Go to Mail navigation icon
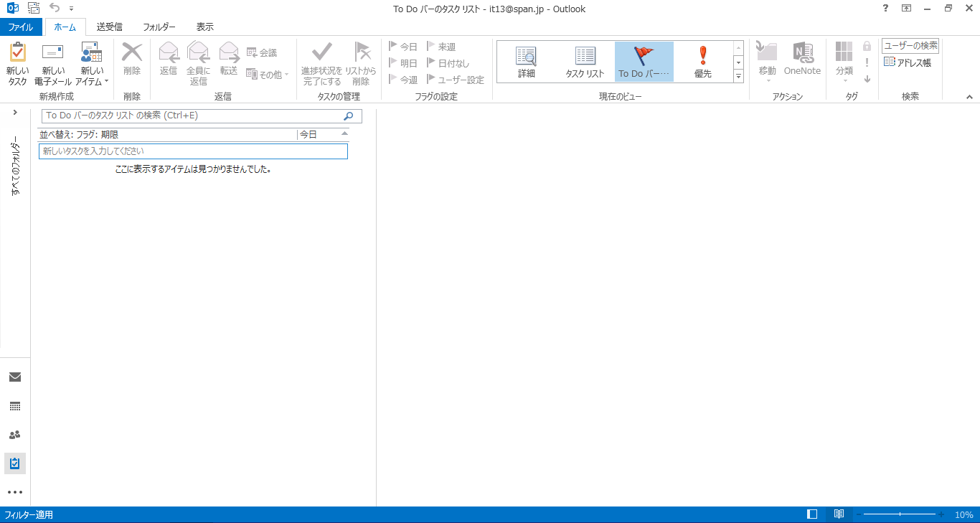 [x=15, y=377]
